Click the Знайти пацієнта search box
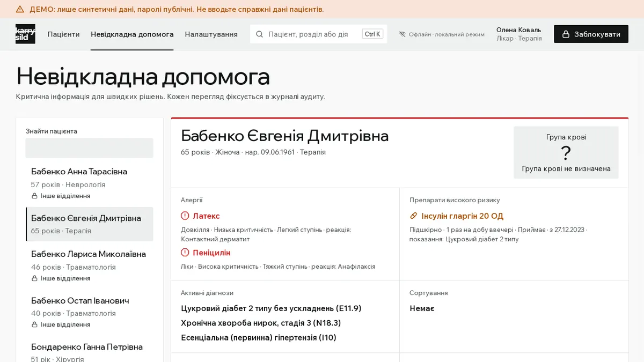 (x=89, y=148)
